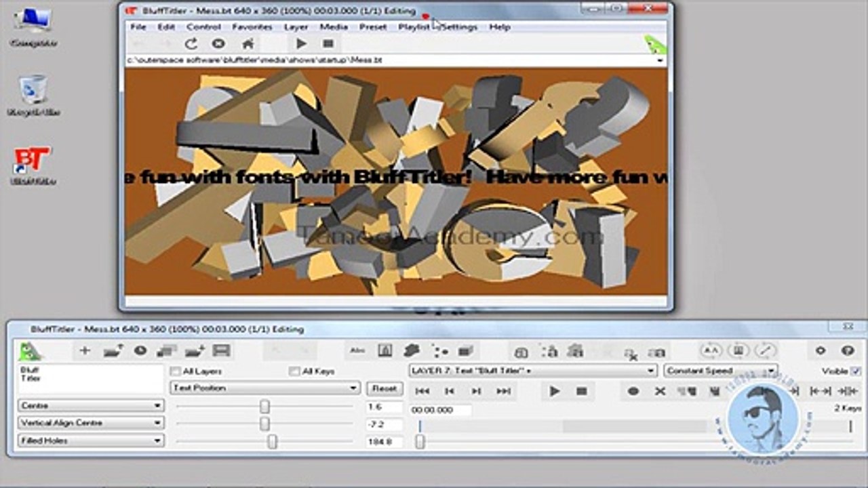Click the 'Abc' text layer icon
Screen dimensions: 868x488
(x=357, y=350)
